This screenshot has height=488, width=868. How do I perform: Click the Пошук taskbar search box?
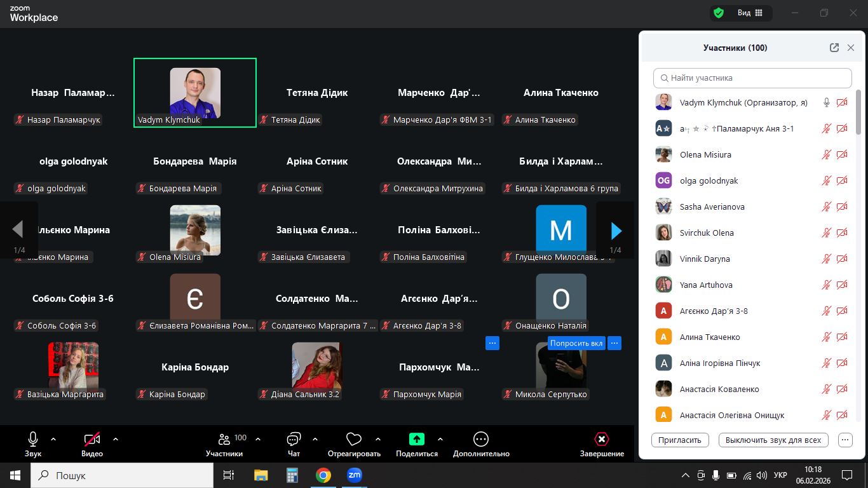coord(122,475)
